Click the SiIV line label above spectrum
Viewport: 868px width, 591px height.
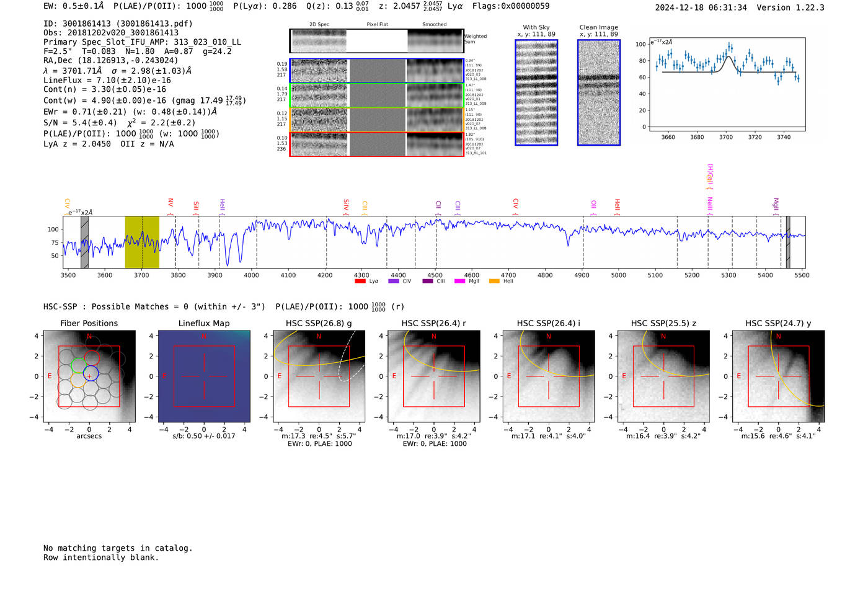346,205
